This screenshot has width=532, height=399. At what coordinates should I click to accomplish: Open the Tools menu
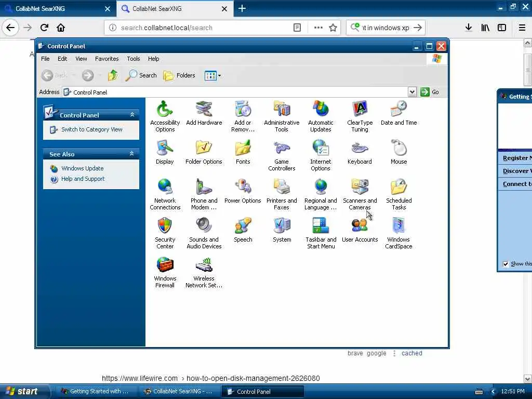(x=134, y=59)
